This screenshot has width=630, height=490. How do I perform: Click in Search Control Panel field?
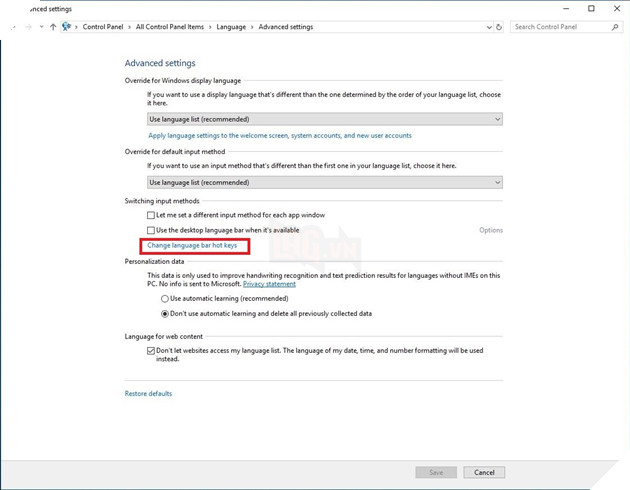560,27
